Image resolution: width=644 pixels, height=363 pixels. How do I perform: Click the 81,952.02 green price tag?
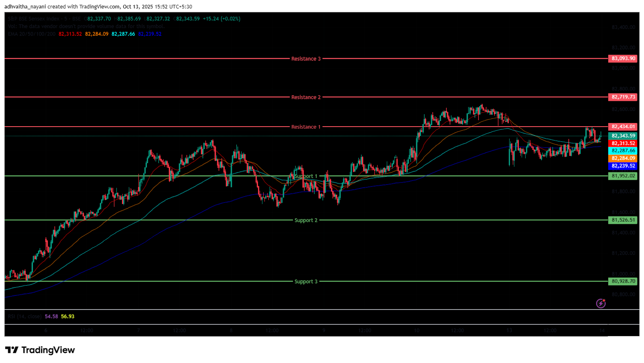point(623,176)
